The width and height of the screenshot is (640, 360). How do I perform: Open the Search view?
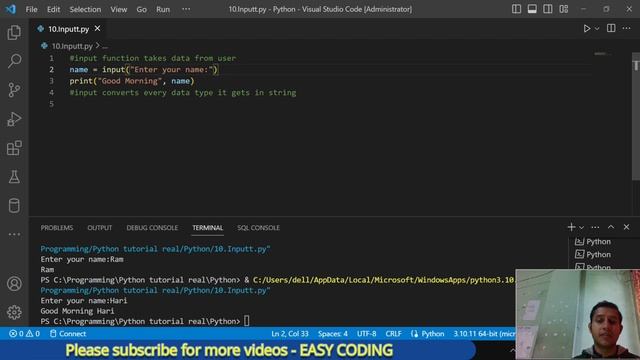pyautogui.click(x=14, y=61)
